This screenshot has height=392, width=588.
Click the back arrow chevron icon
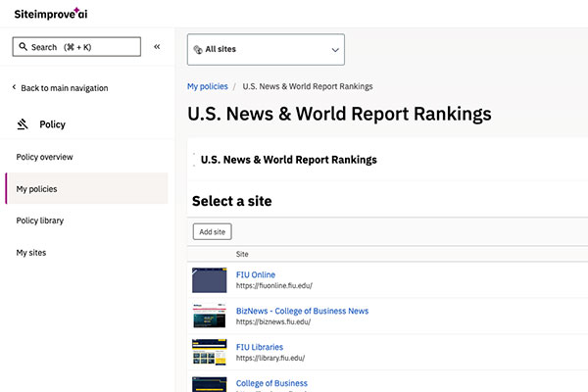coord(14,87)
